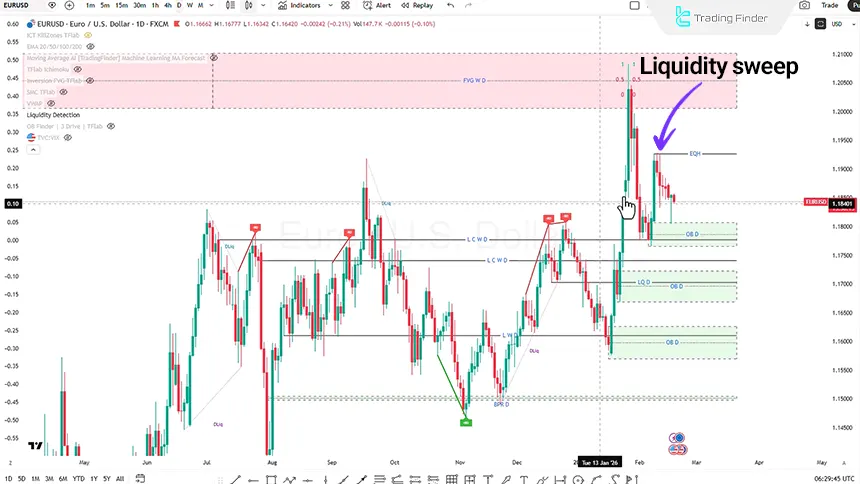Screen dimensions: 860x484
Task: Open the timeframe dropdown arrow after M
Action: coord(212,5)
